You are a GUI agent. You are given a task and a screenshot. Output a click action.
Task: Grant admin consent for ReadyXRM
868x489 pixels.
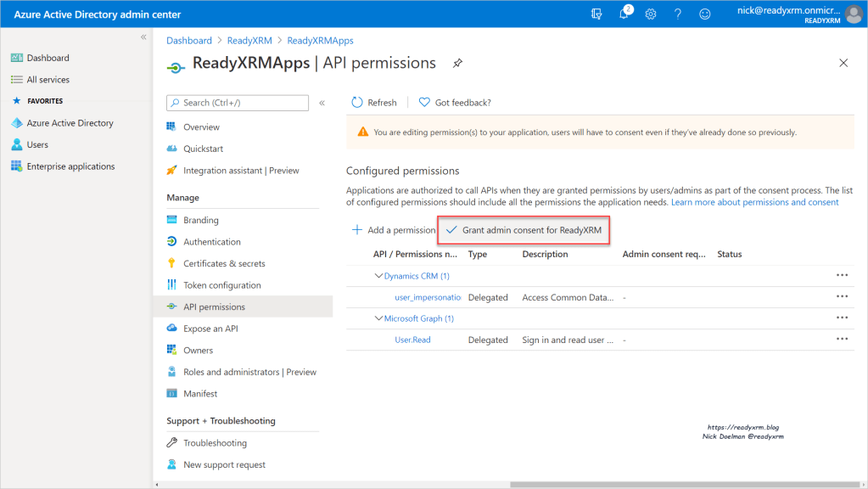(524, 230)
